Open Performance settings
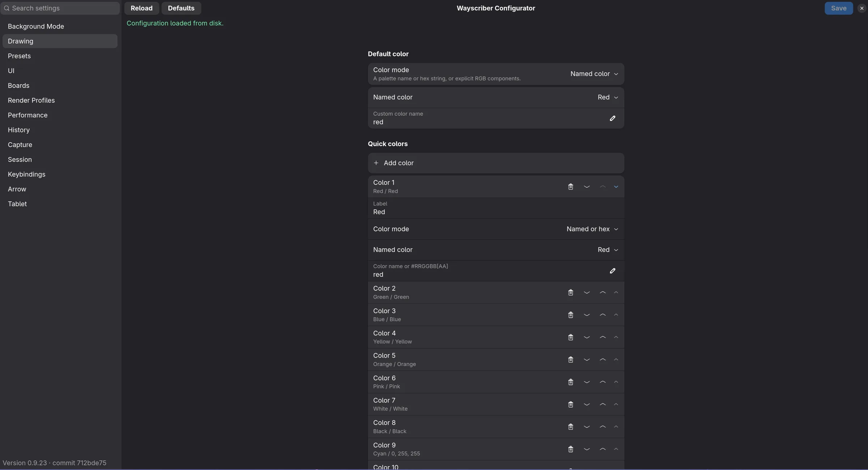Viewport: 868px width, 470px height. (x=60, y=115)
